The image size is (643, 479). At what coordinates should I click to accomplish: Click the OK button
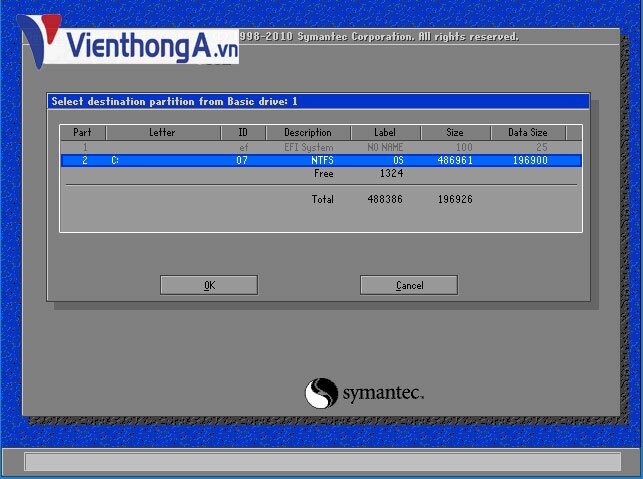209,285
